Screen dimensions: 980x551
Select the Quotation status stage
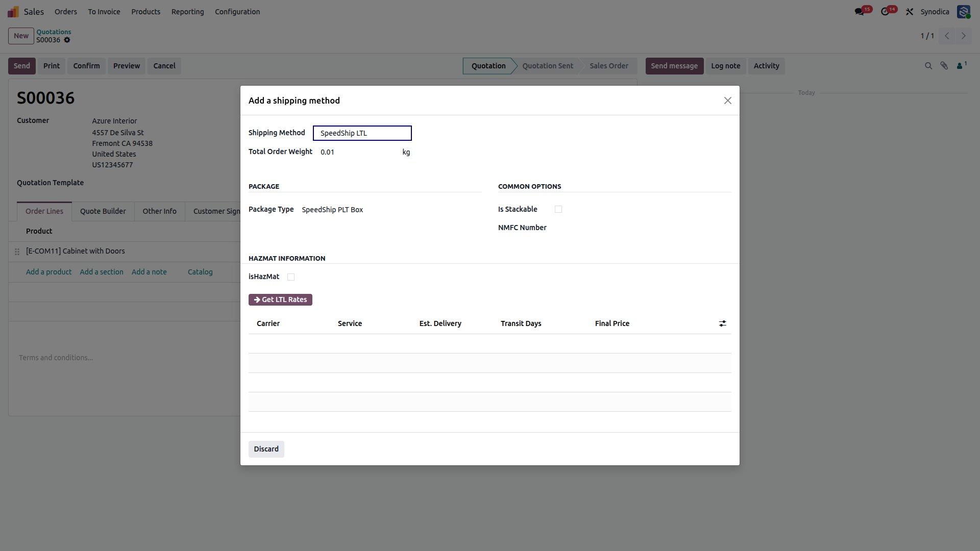[488, 66]
